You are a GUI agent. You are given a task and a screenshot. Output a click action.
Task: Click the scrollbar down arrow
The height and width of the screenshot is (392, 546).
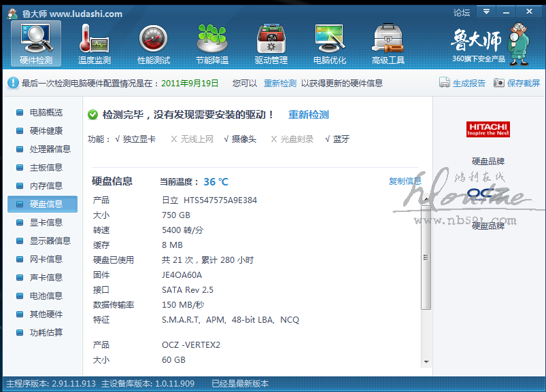pos(426,362)
